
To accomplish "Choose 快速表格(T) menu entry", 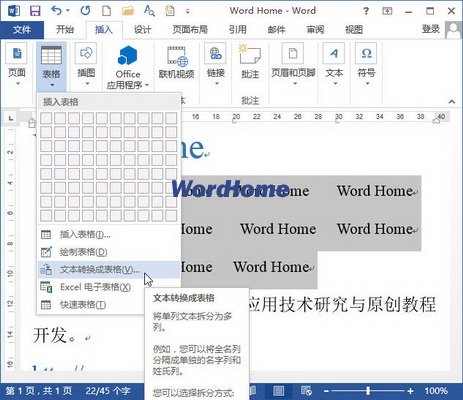I will pos(109,305).
